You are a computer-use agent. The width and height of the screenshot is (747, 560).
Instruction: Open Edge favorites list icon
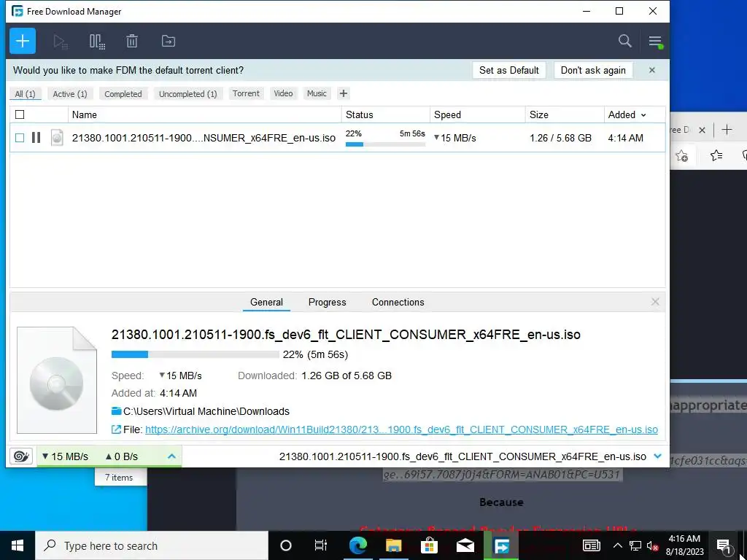tap(716, 155)
